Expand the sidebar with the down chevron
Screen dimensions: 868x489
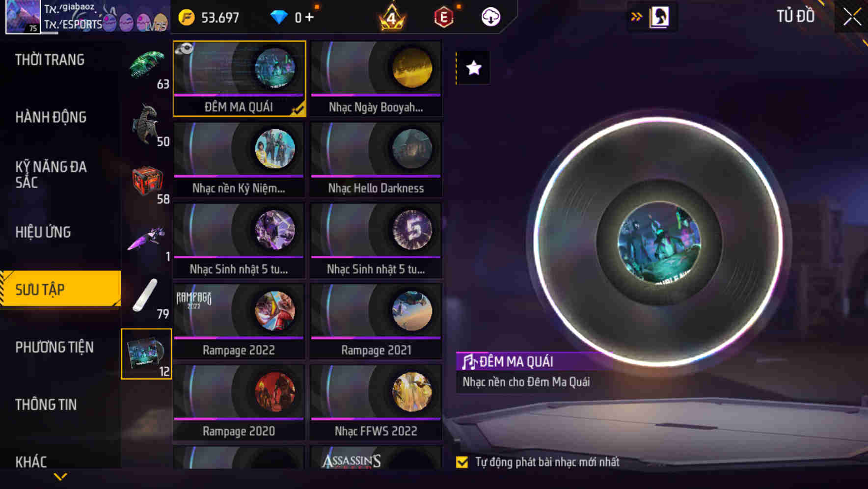60,476
